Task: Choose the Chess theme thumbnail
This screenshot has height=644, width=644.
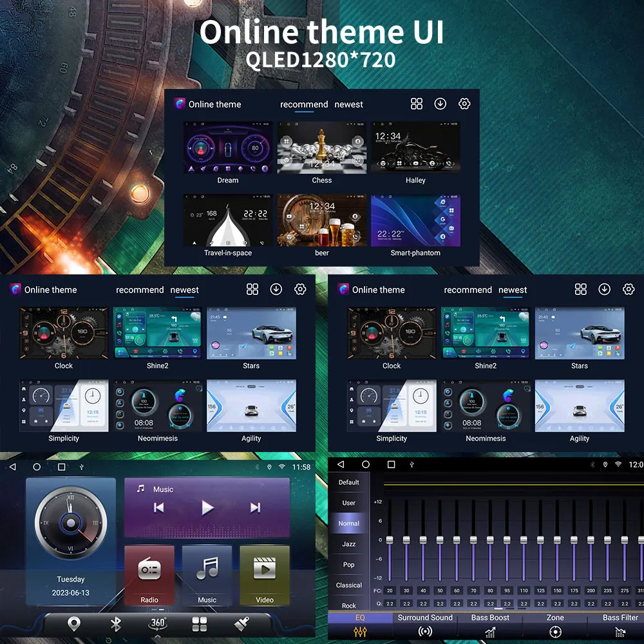Action: tap(321, 147)
